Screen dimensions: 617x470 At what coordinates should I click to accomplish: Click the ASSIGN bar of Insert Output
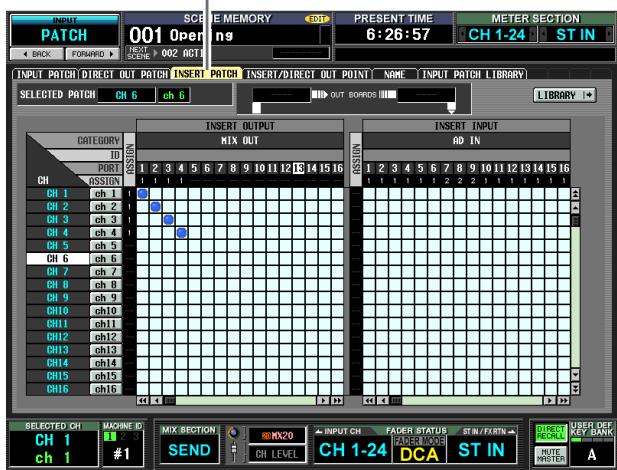(129, 159)
